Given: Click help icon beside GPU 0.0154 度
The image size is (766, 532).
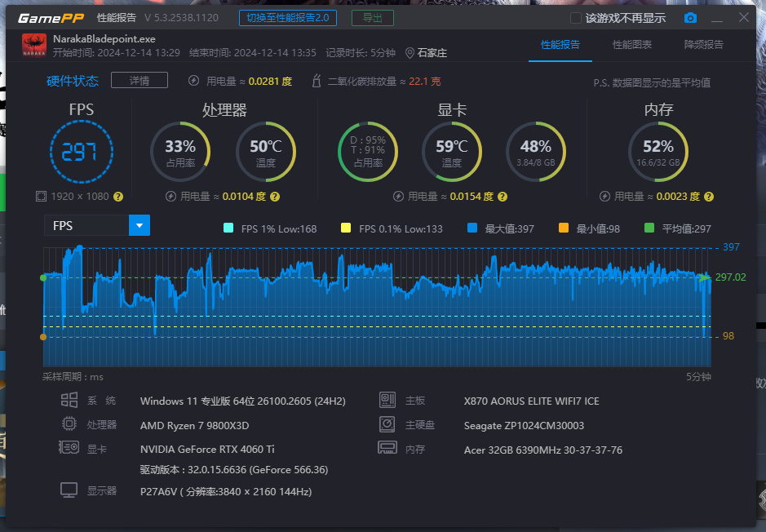Looking at the screenshot, I should 503,197.
